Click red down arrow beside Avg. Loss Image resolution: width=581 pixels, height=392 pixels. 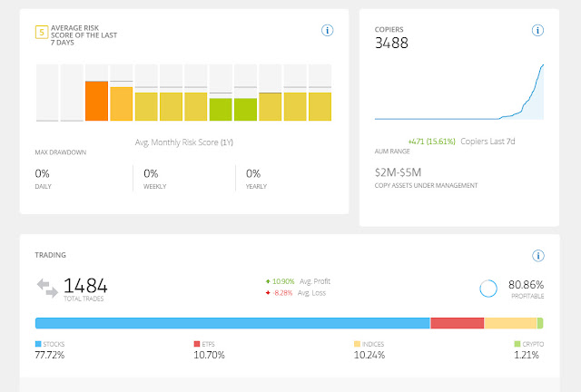click(268, 293)
